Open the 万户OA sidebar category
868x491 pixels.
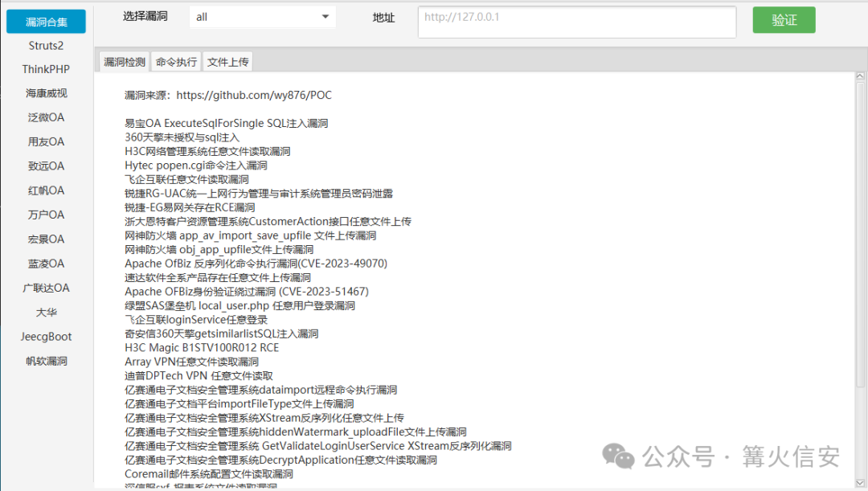point(46,215)
